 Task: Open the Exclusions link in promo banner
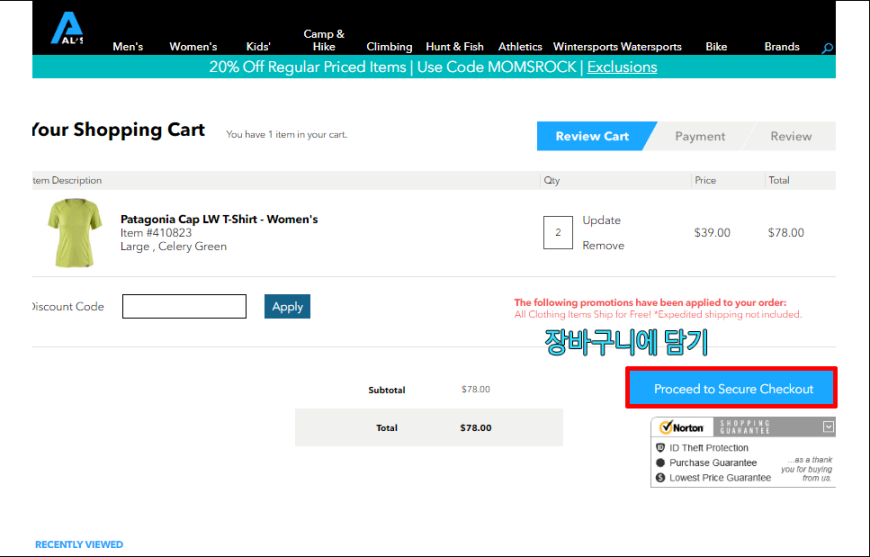click(x=622, y=67)
